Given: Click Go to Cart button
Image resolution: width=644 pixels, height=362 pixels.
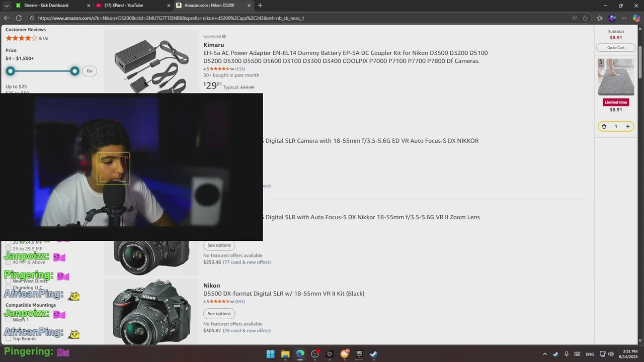Looking at the screenshot, I should pyautogui.click(x=616, y=48).
